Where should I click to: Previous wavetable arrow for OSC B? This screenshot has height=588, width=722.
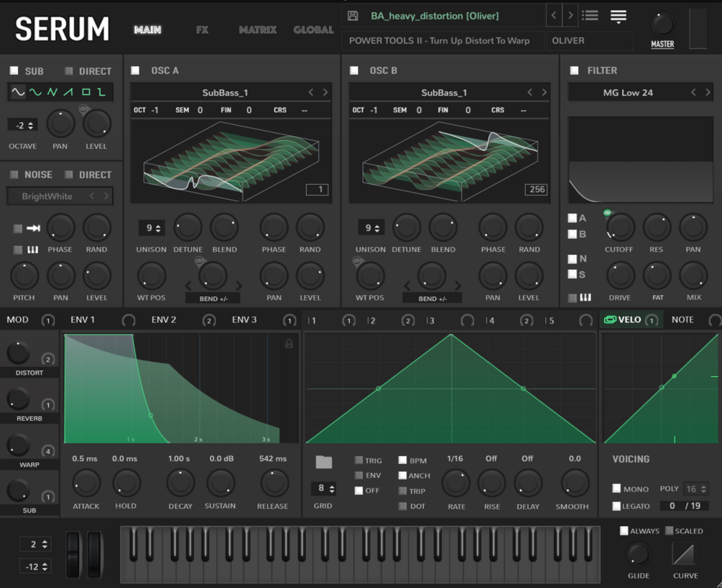529,93
